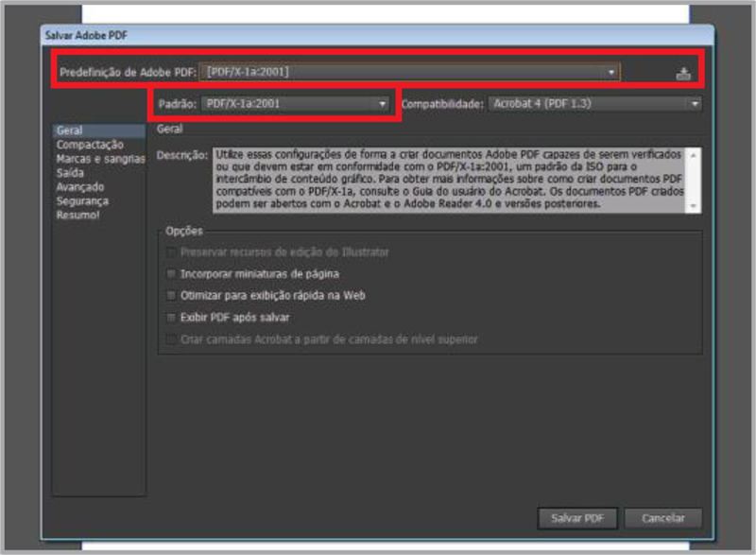
Task: Toggle Preservar recursos de edição do Illustrator
Action: coord(171,252)
